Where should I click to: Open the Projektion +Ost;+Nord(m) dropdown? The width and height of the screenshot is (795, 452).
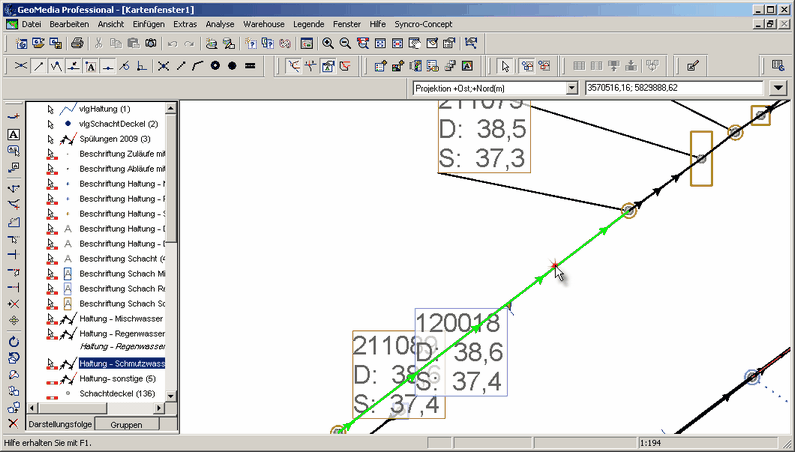[x=572, y=88]
